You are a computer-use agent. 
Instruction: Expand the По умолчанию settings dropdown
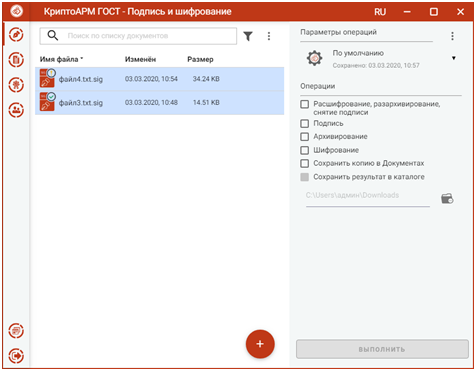tap(454, 58)
